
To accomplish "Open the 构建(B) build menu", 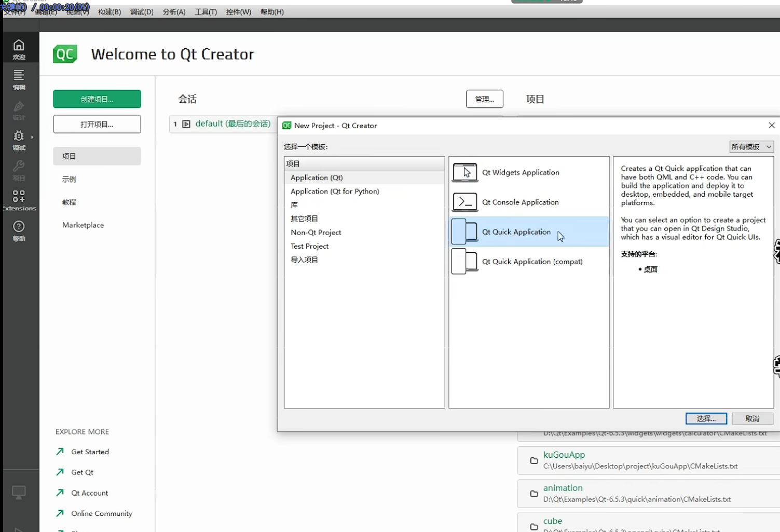I will point(110,12).
